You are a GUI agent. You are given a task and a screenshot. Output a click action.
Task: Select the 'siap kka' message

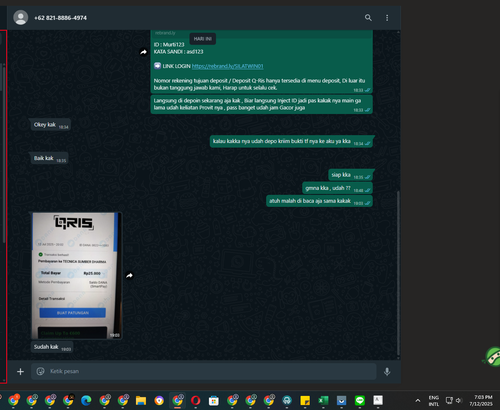[350, 175]
